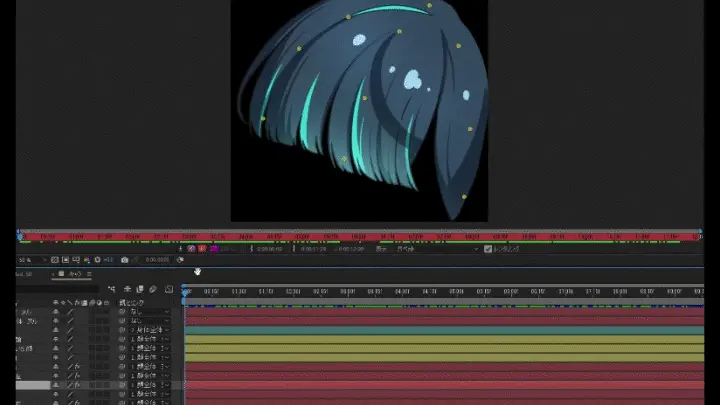Toggle the shy switch on the first layer row

[x=56, y=312]
